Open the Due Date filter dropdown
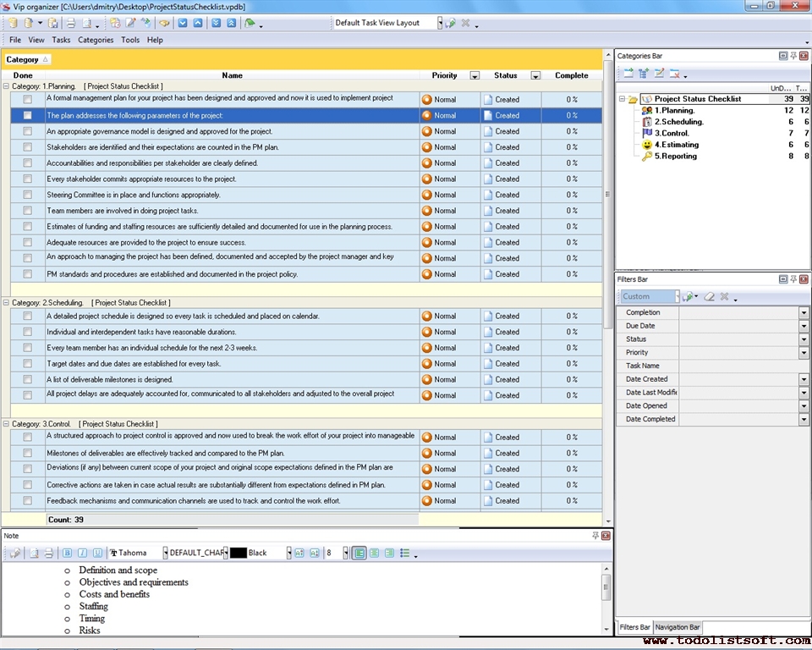Viewport: 812px width, 650px height. tap(803, 326)
